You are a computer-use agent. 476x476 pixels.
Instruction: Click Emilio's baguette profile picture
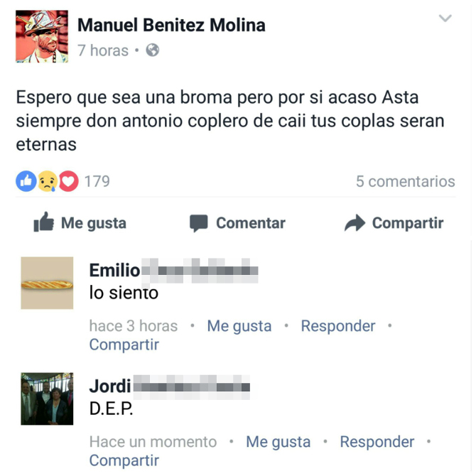pyautogui.click(x=47, y=283)
